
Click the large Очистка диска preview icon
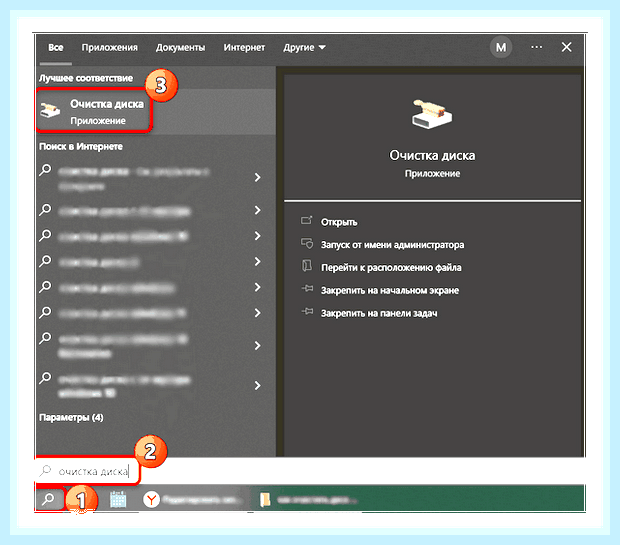tap(432, 114)
